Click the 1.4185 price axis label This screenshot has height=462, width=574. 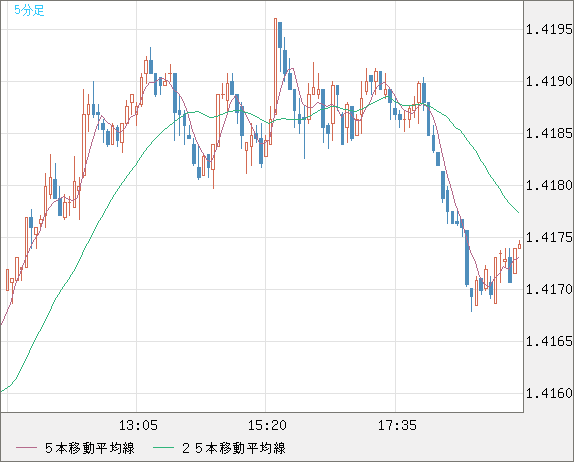tap(548, 133)
